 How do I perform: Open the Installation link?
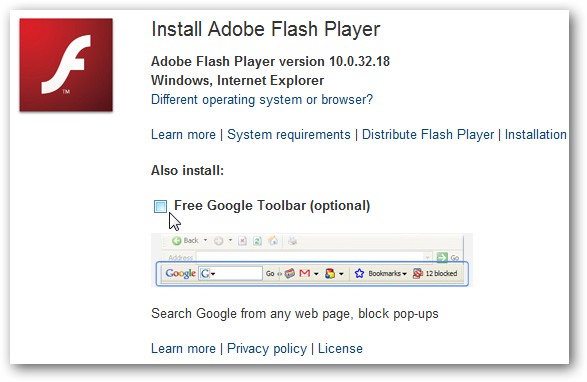tap(536, 134)
